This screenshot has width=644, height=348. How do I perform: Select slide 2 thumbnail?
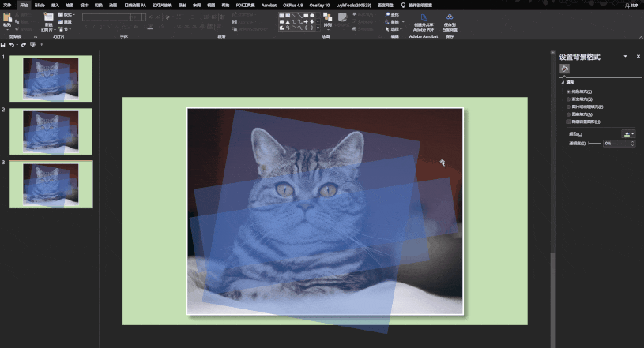(x=51, y=131)
